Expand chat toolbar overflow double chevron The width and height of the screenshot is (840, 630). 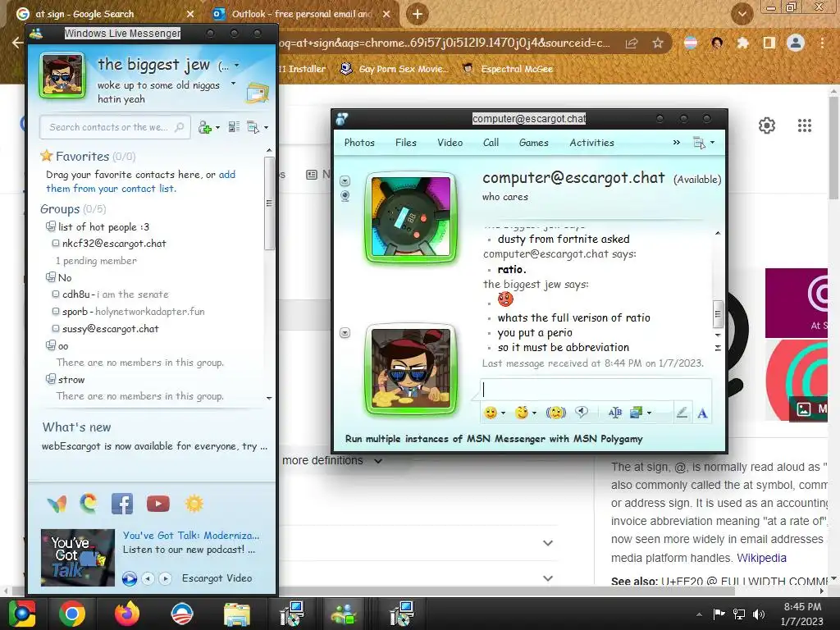pyautogui.click(x=677, y=143)
